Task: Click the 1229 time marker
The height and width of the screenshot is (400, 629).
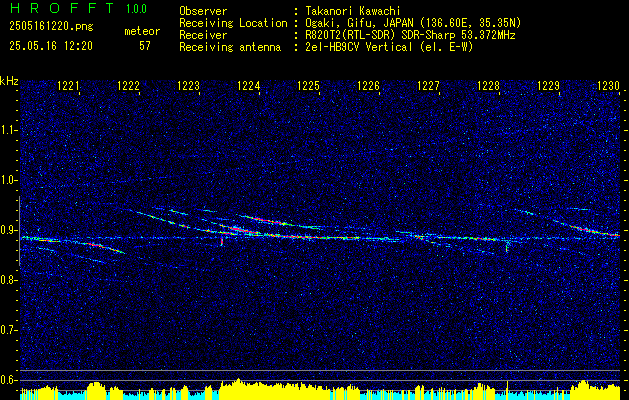Action: tap(548, 86)
